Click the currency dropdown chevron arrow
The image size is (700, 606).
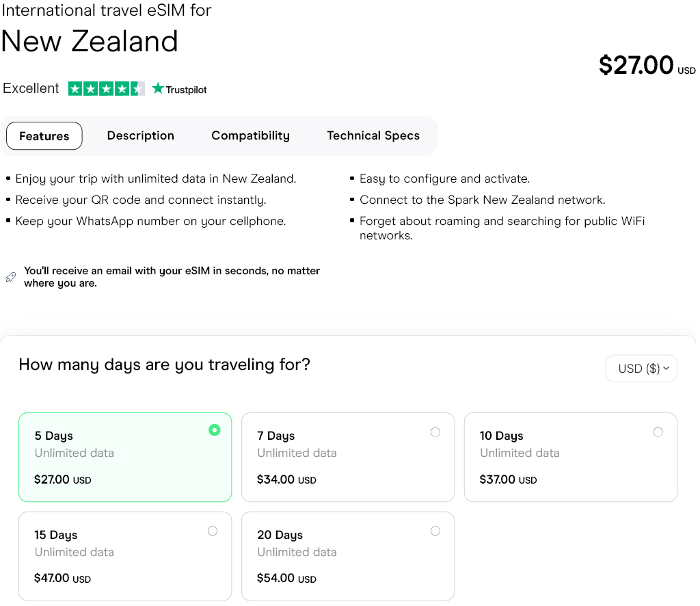(x=667, y=369)
